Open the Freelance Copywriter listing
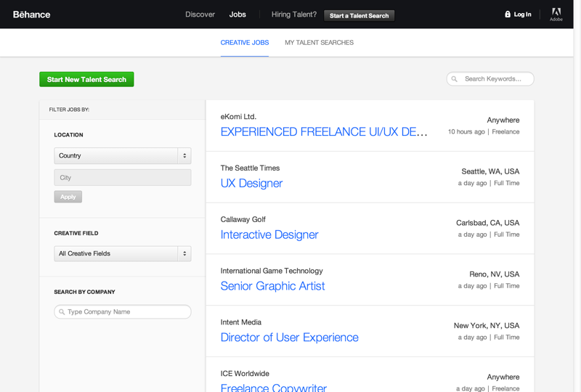 (274, 388)
